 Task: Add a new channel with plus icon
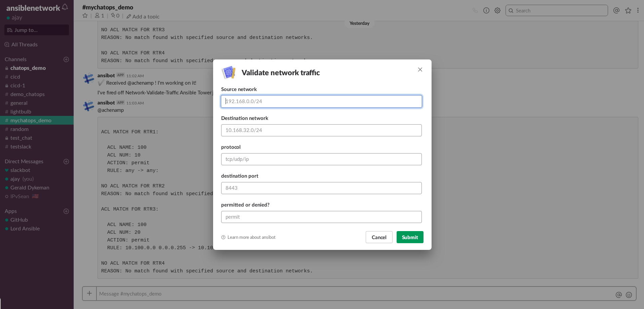pos(66,59)
